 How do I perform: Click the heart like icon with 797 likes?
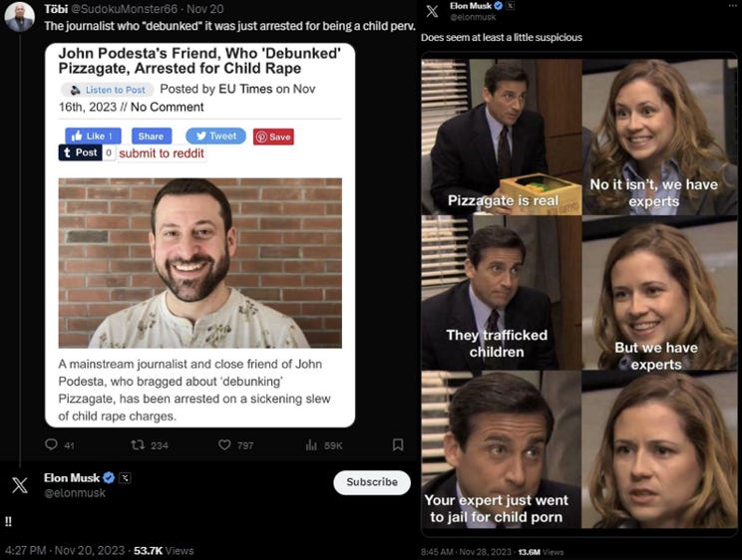224,444
